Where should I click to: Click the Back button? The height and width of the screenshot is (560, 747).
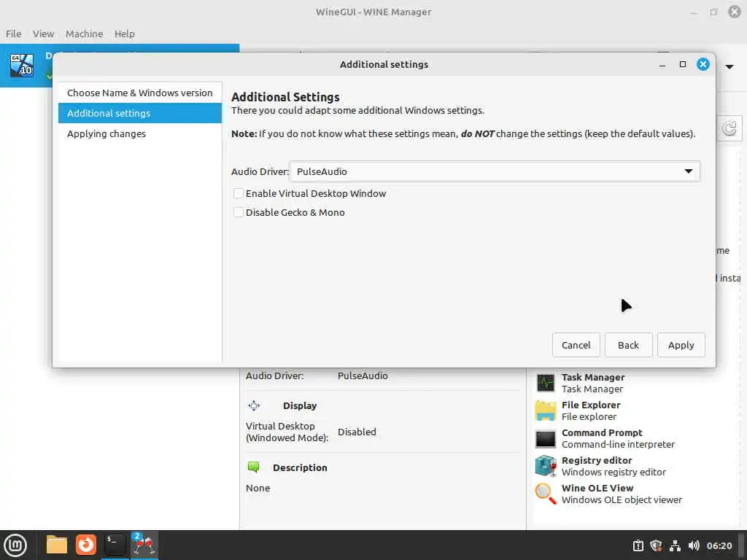[628, 345]
